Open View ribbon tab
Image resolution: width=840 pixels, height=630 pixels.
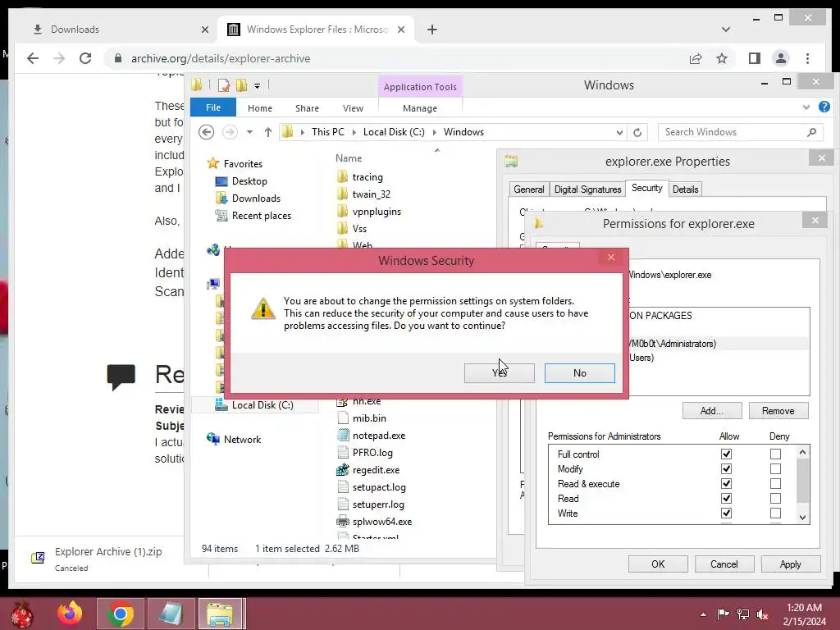(353, 108)
